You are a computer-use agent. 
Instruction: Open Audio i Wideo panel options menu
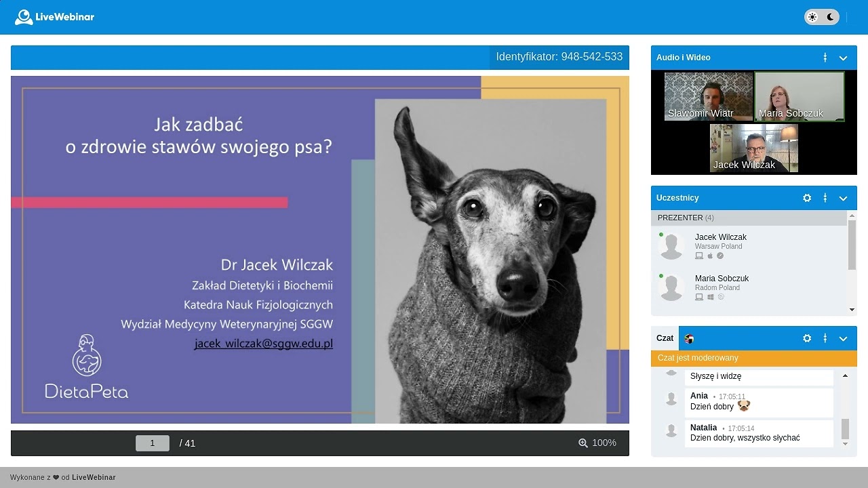click(825, 58)
